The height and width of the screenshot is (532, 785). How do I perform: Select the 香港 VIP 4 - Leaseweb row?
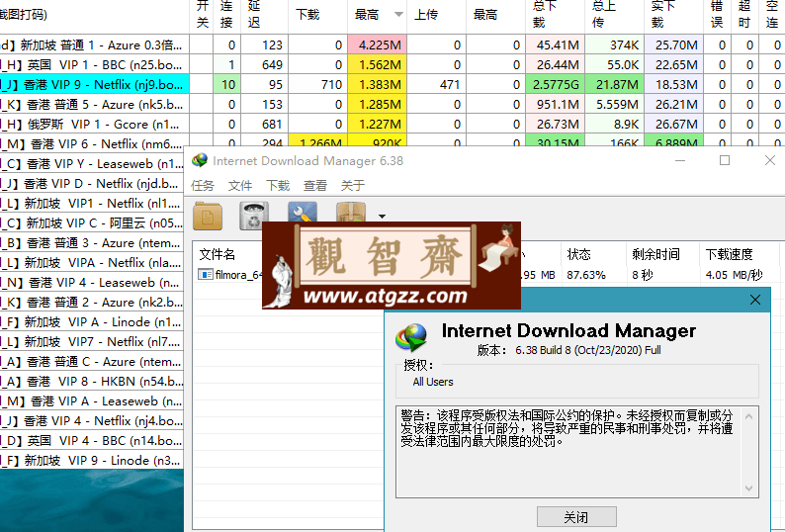click(x=92, y=282)
